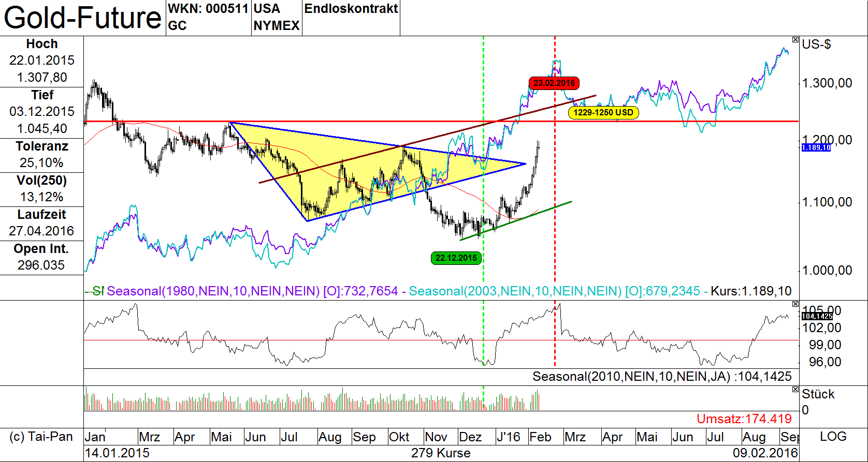The height and width of the screenshot is (462, 868).
Task: Click the Seasonal(2010,...) indicator label
Action: click(x=662, y=377)
